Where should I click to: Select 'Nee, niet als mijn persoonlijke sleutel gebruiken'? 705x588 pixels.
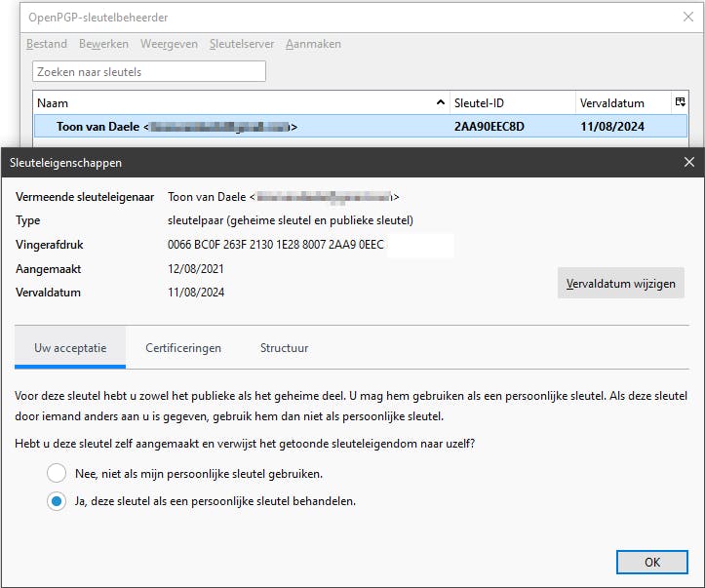pos(57,474)
